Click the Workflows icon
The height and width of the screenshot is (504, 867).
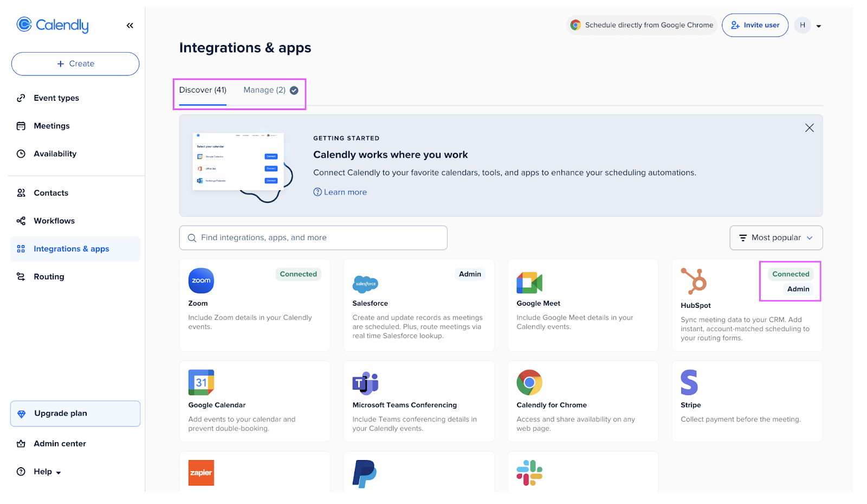pyautogui.click(x=21, y=221)
